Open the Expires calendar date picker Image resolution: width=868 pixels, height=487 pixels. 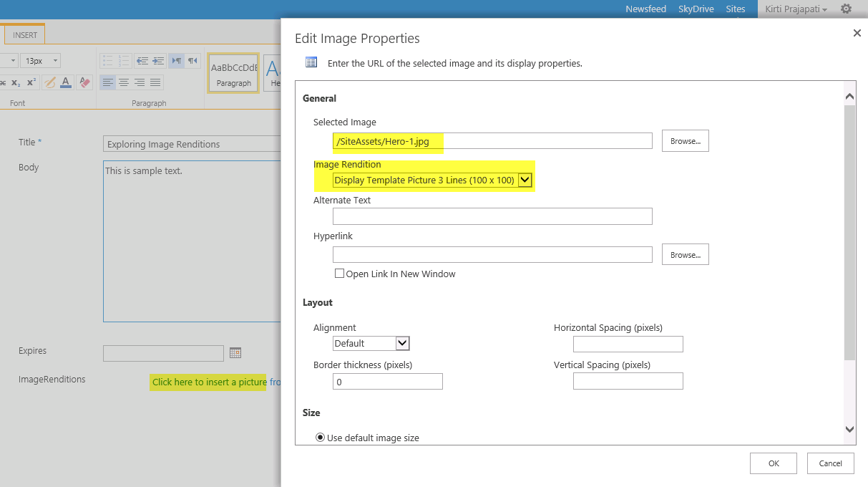coord(235,353)
